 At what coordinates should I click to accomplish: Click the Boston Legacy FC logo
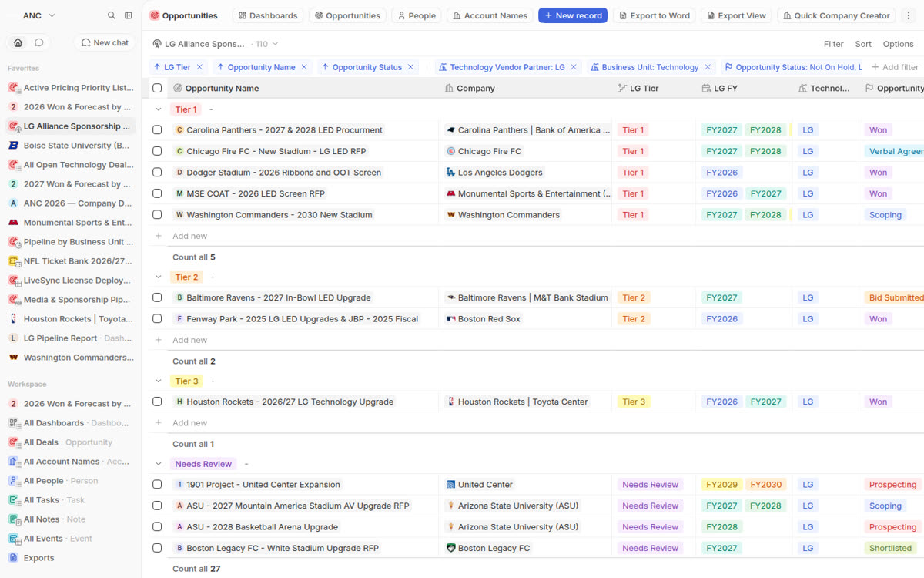click(451, 548)
